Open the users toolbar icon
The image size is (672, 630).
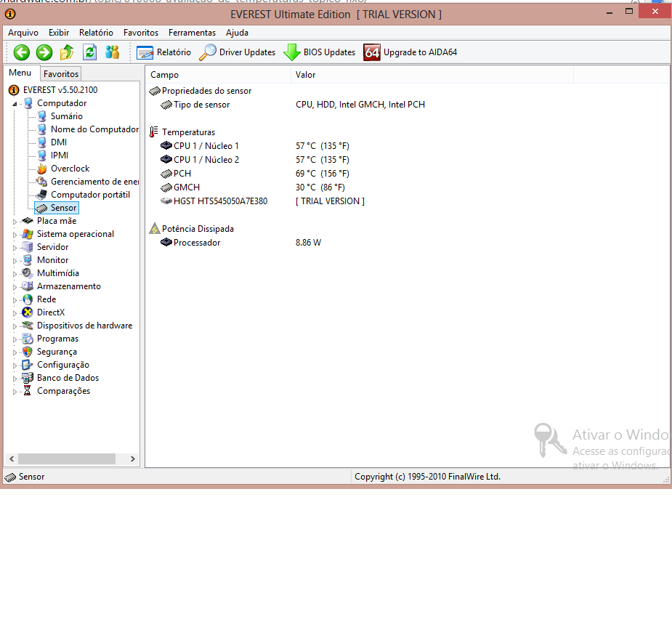[x=113, y=52]
